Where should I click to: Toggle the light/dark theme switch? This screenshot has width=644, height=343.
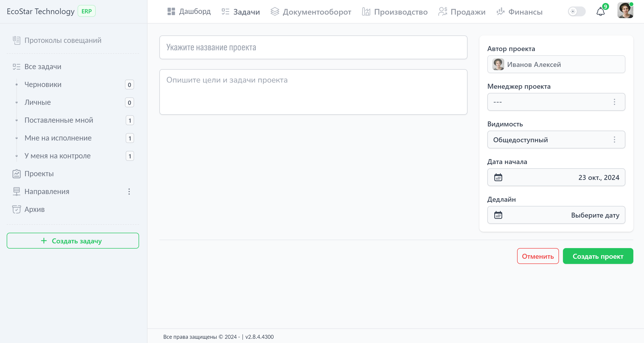(x=577, y=11)
